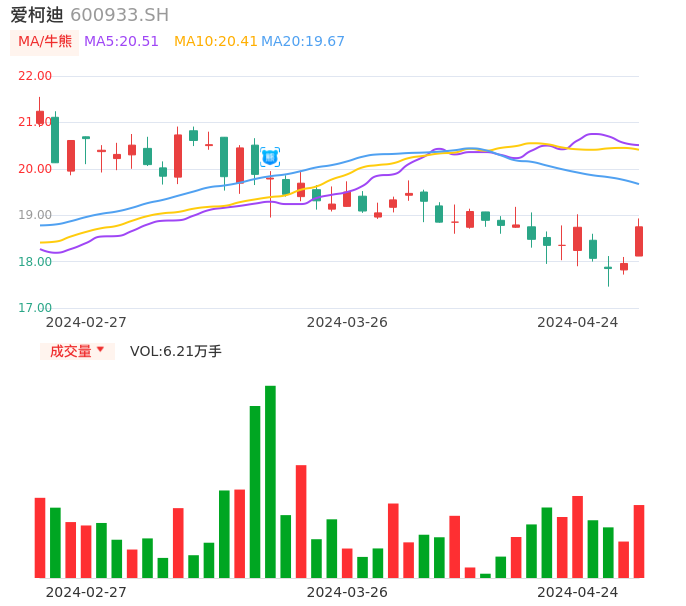686x606 pixels.
Task: Click the MA5:20.51 legend label
Action: pyautogui.click(x=121, y=42)
